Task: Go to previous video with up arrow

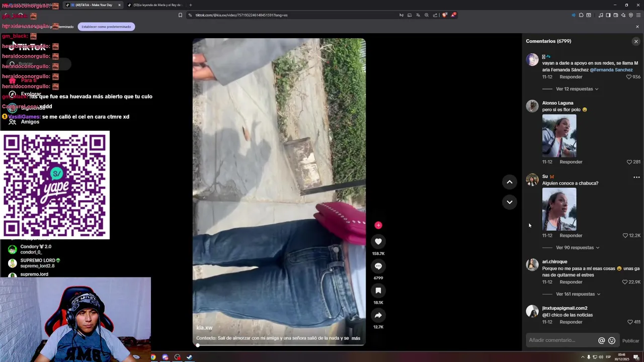Action: click(509, 182)
